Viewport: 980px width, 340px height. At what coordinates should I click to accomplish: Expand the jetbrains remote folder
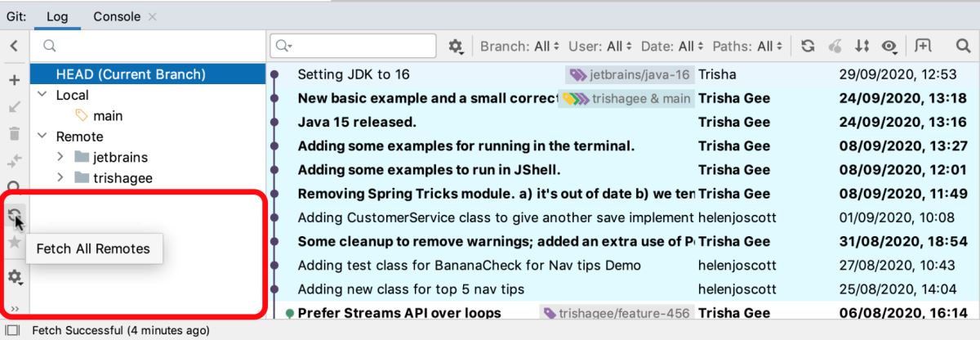pos(61,157)
